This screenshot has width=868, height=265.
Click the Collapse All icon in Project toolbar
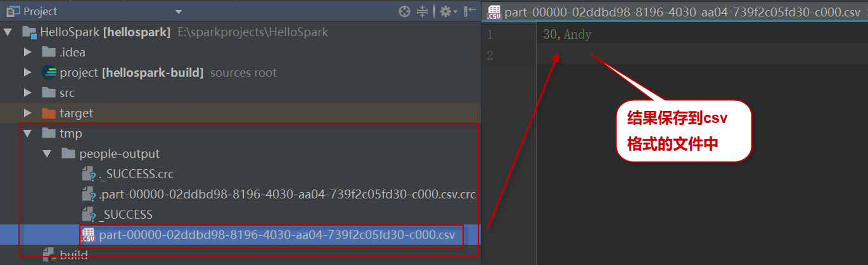click(x=423, y=11)
